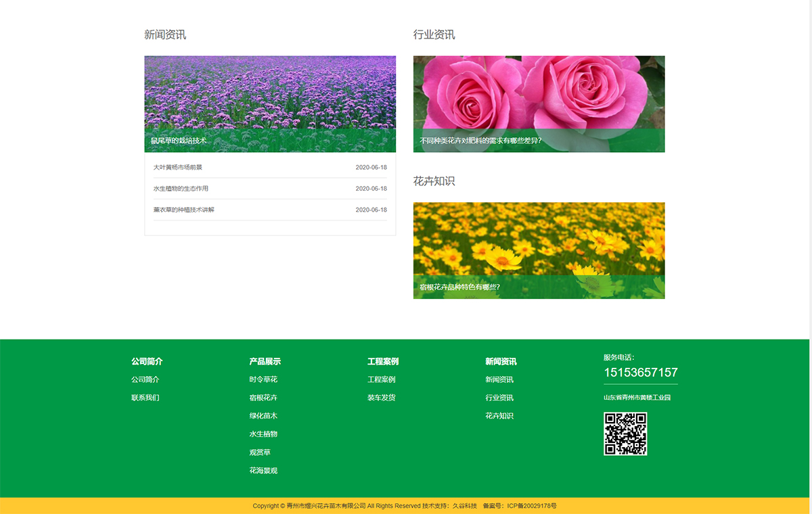Open 绿化苗木 footer link
Image resolution: width=812 pixels, height=514 pixels.
pyautogui.click(x=263, y=416)
